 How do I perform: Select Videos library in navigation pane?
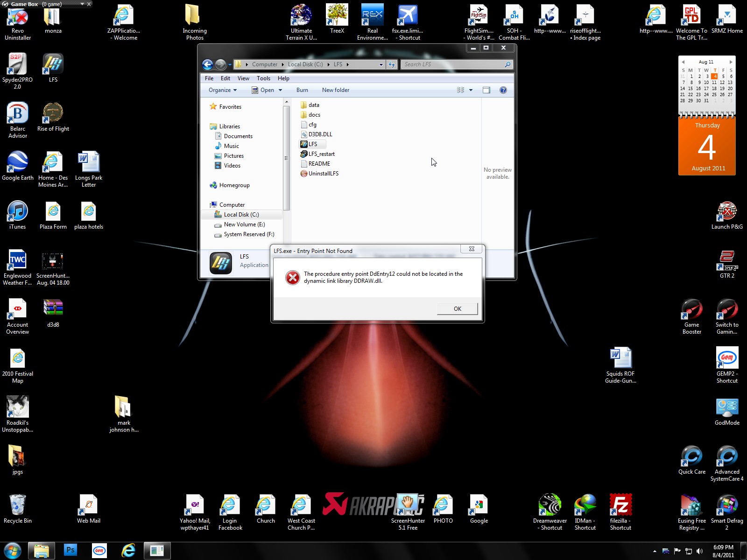[227, 166]
